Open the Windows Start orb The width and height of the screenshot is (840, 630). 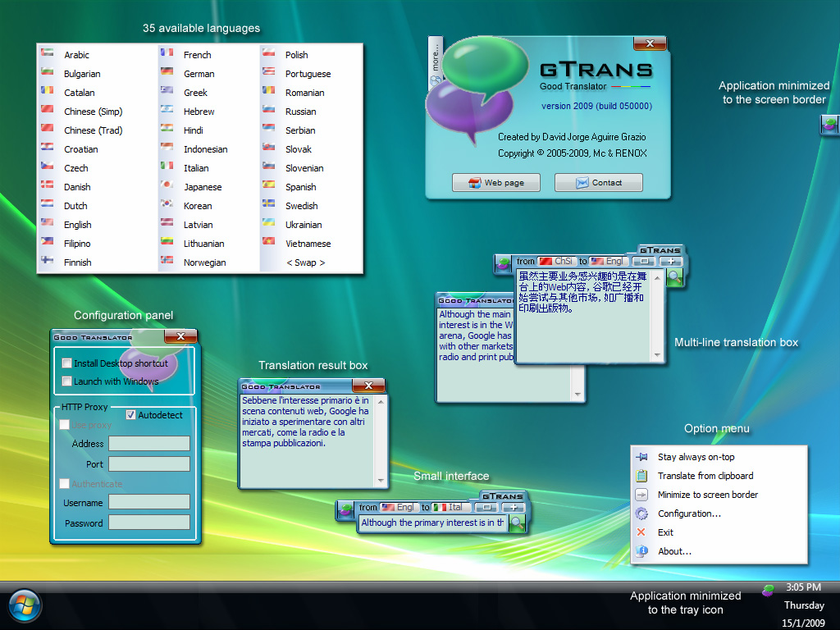[x=25, y=607]
